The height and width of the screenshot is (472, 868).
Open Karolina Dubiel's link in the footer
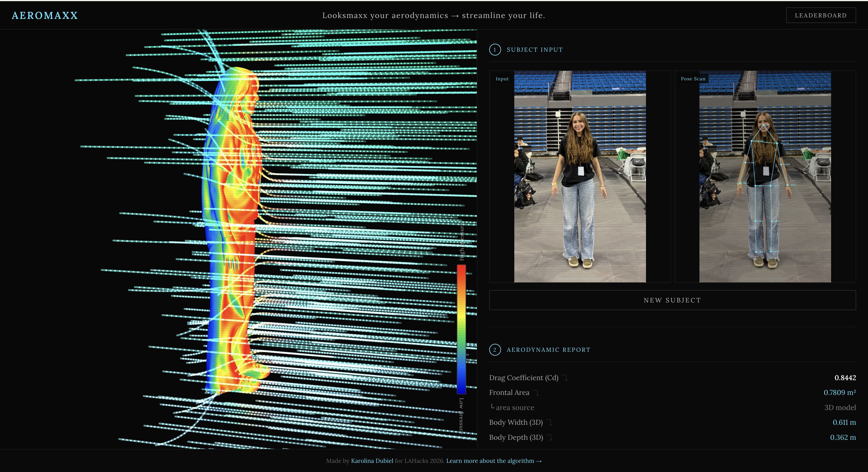click(x=372, y=461)
